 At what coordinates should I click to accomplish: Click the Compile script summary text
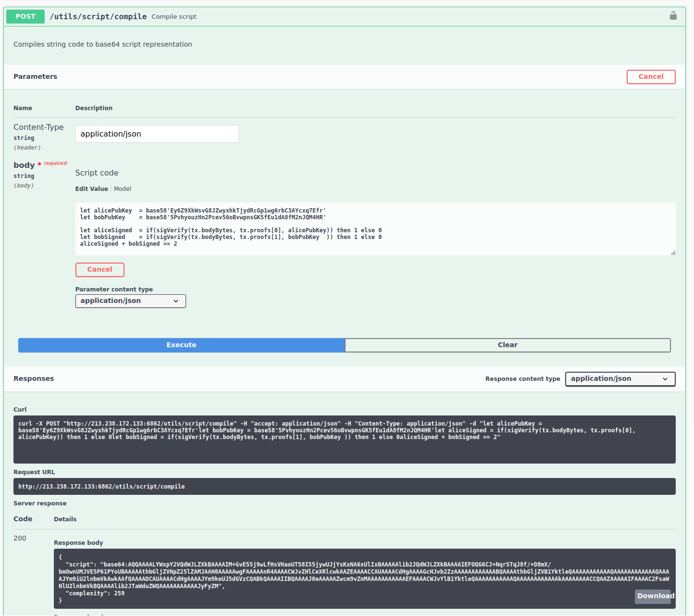click(x=174, y=17)
